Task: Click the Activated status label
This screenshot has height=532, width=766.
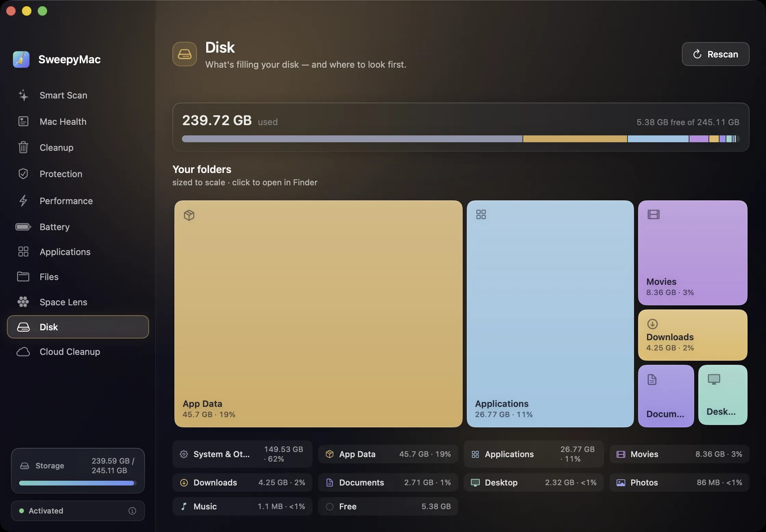Action: pyautogui.click(x=46, y=511)
